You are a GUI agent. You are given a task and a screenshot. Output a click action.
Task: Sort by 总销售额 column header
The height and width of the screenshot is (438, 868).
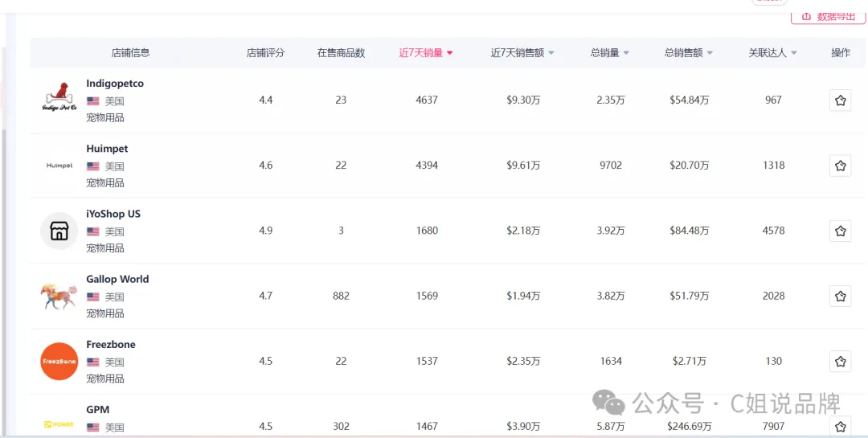[x=689, y=53]
